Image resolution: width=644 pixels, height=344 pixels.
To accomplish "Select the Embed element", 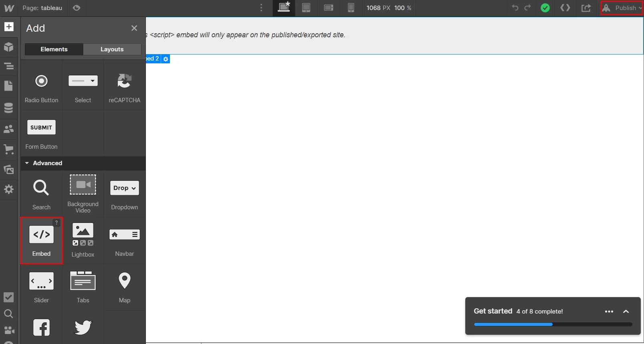I will tap(41, 240).
